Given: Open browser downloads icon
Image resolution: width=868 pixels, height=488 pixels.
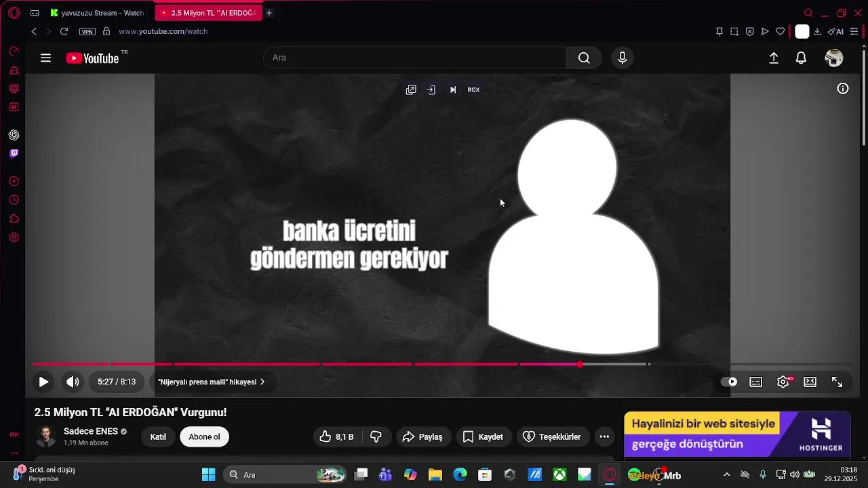Looking at the screenshot, I should pyautogui.click(x=817, y=31).
